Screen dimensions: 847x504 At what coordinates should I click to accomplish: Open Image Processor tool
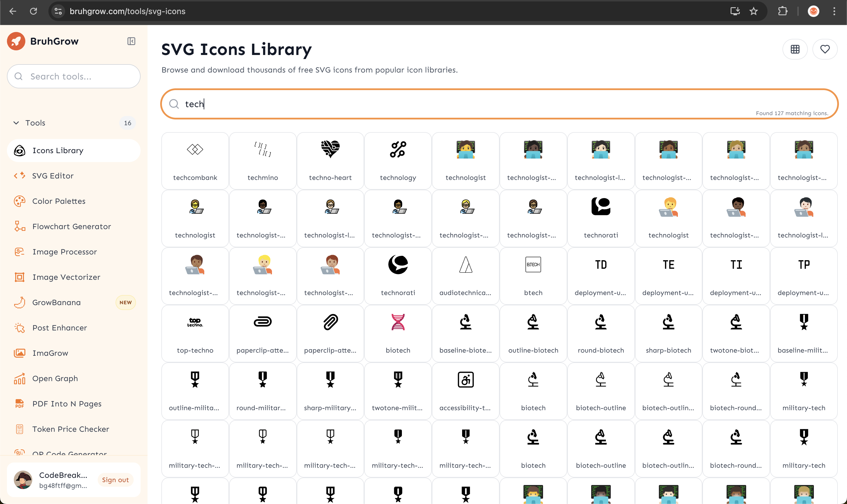[x=74, y=252]
